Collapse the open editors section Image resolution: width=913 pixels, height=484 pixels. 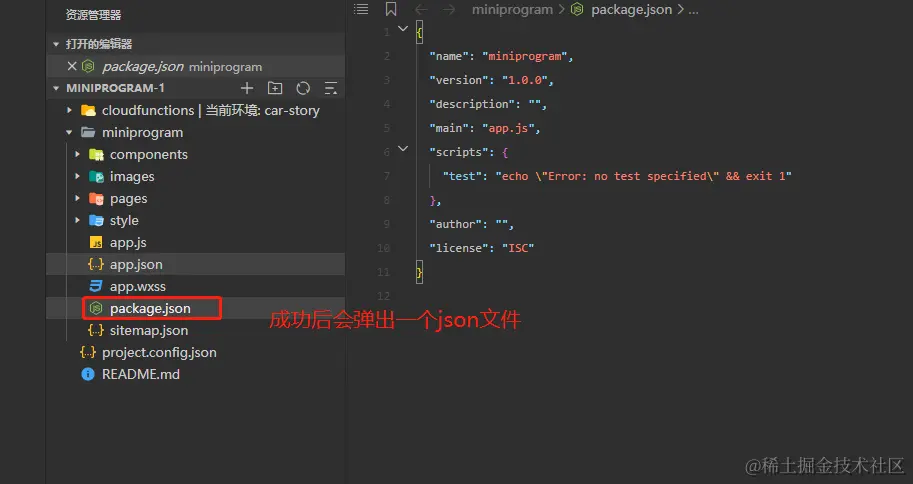click(x=56, y=44)
